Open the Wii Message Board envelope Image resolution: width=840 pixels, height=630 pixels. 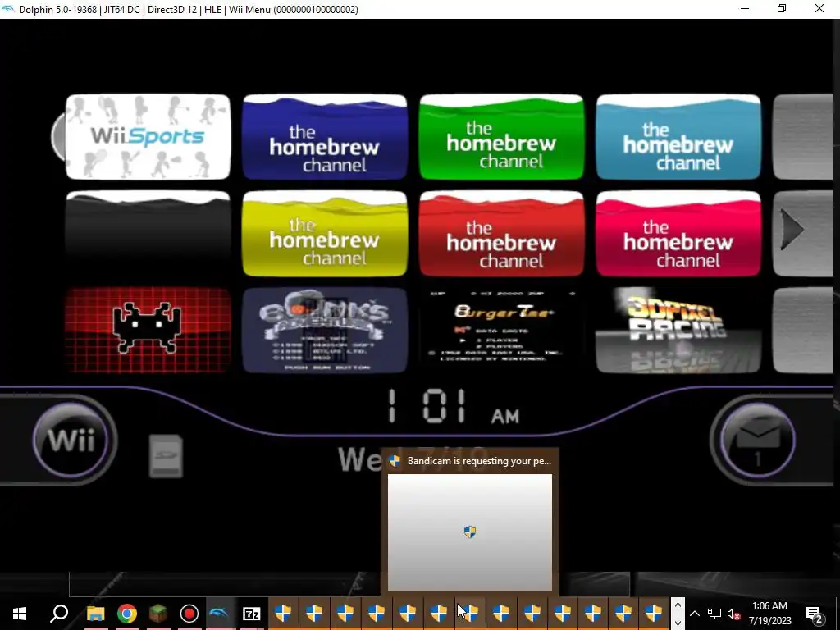point(757,441)
